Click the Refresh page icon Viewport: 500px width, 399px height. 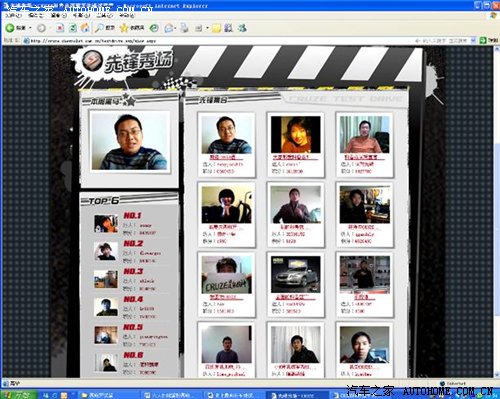(x=73, y=28)
